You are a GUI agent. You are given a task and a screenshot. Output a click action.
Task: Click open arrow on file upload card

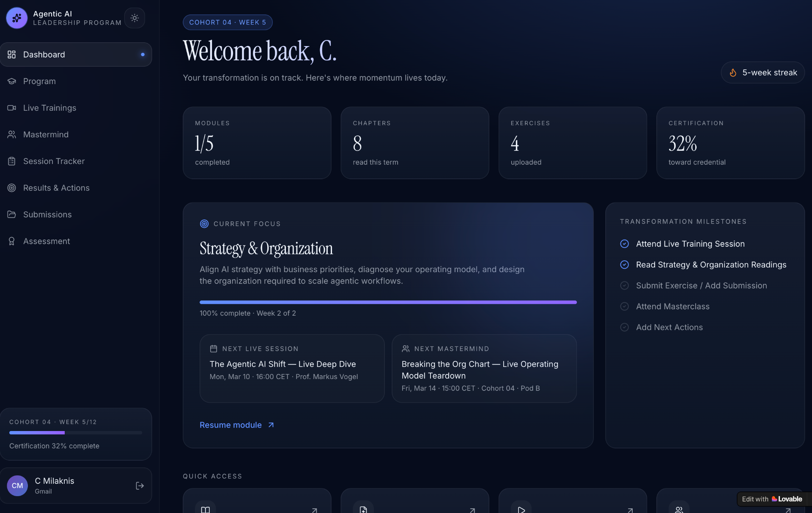[472, 510]
